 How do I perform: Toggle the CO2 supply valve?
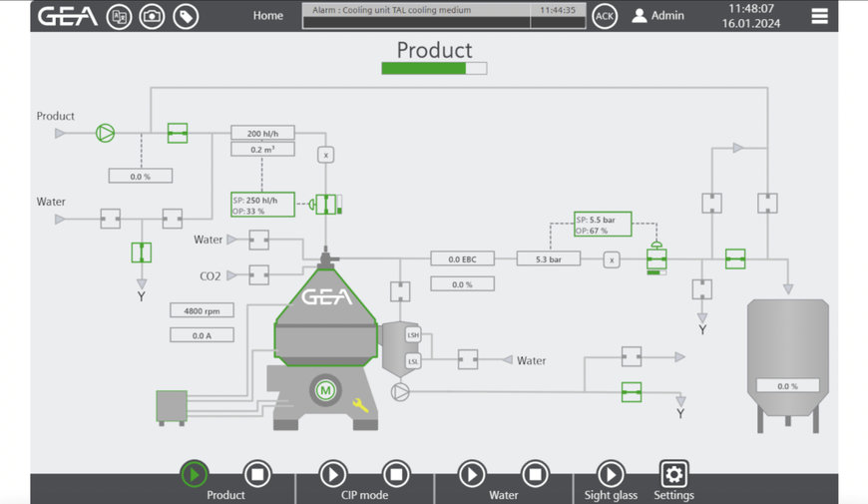pyautogui.click(x=258, y=274)
